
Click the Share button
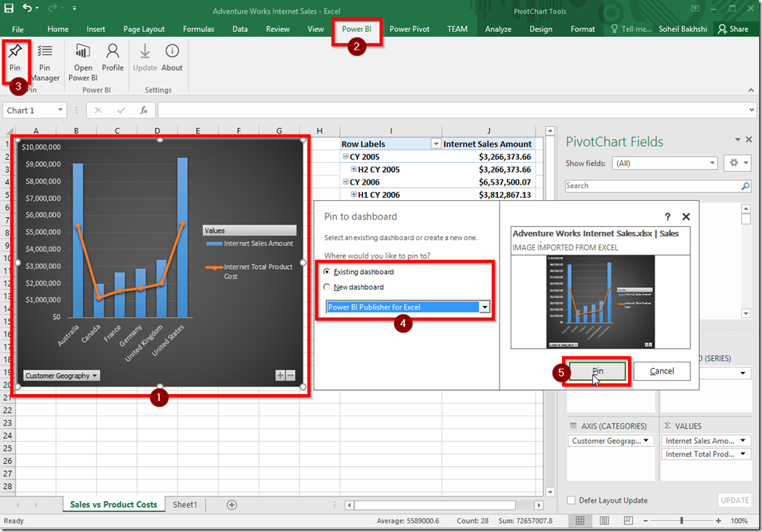733,29
